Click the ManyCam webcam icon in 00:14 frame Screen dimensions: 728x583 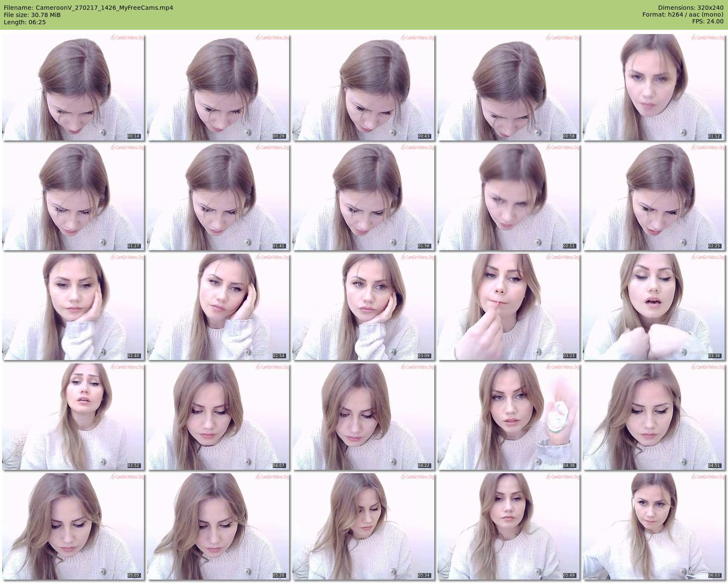coord(103,133)
